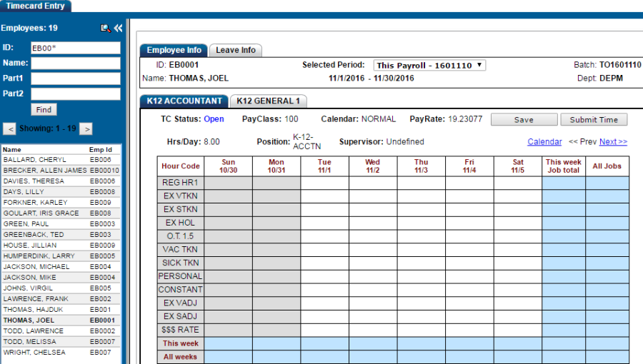Go to next employee list page

coord(86,129)
